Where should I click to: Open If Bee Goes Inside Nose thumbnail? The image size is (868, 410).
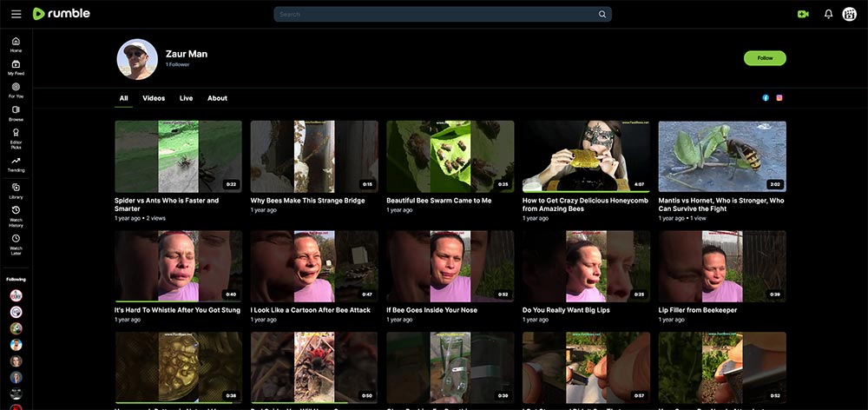450,266
